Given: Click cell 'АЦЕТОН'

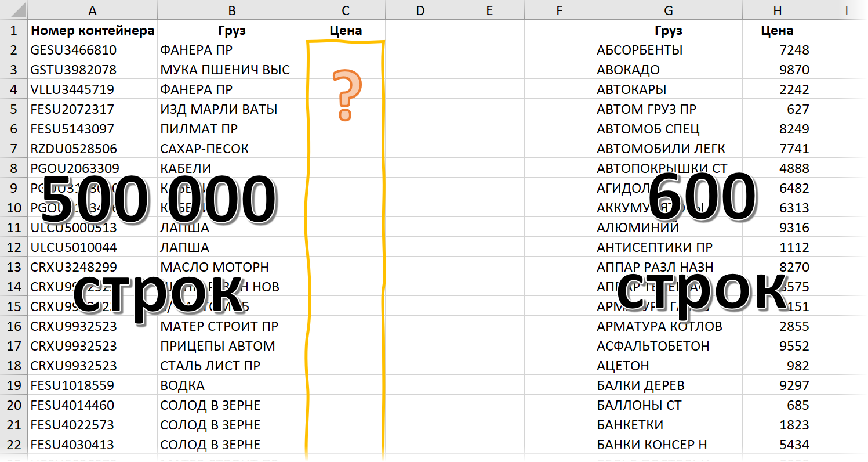Looking at the screenshot, I should tap(668, 366).
